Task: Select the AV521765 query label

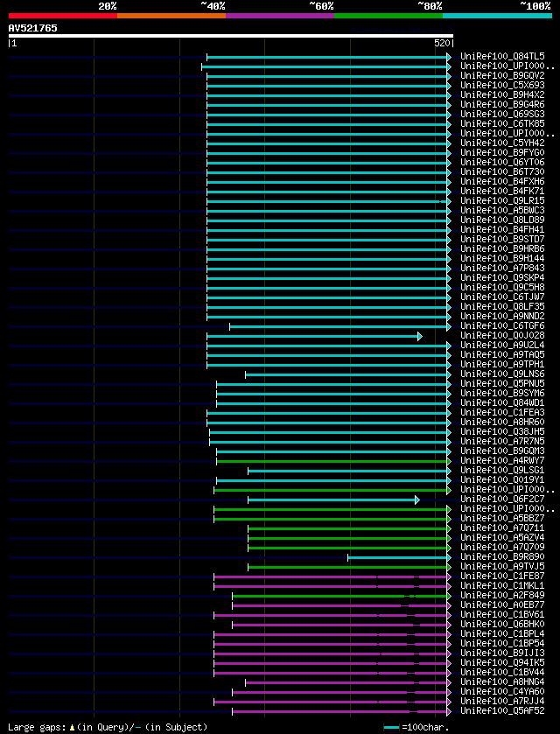Action: click(x=32, y=28)
